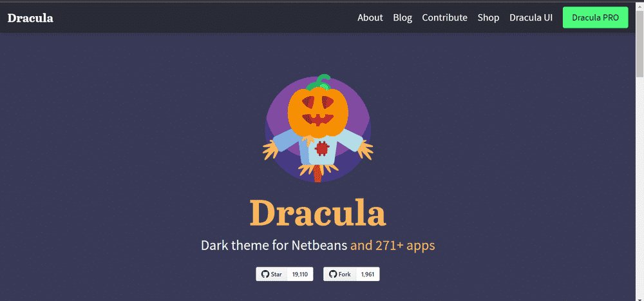Click the large orange Dracula heading
Viewport: 644px width, 301px height.
click(318, 213)
